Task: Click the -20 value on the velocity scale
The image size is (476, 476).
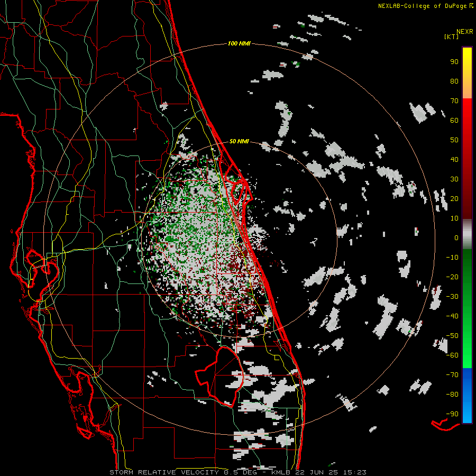Action: click(452, 277)
